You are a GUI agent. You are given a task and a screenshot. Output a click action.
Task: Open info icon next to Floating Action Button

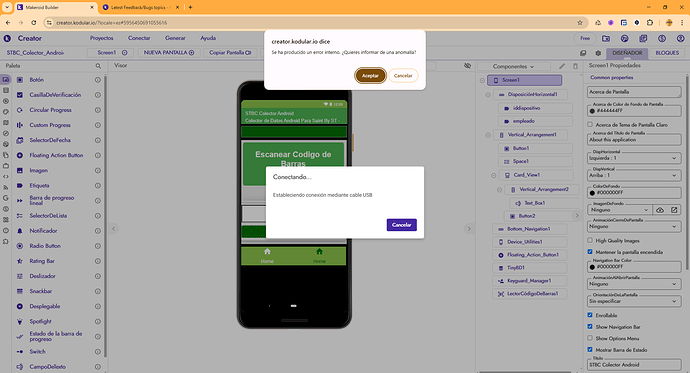[x=98, y=155]
